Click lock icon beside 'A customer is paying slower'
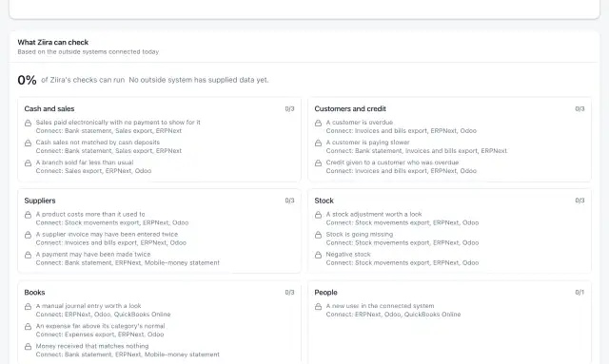The image size is (609, 364). pyautogui.click(x=318, y=144)
